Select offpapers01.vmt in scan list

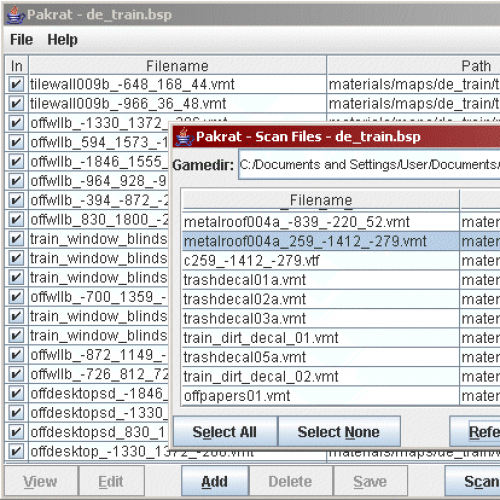(321, 396)
